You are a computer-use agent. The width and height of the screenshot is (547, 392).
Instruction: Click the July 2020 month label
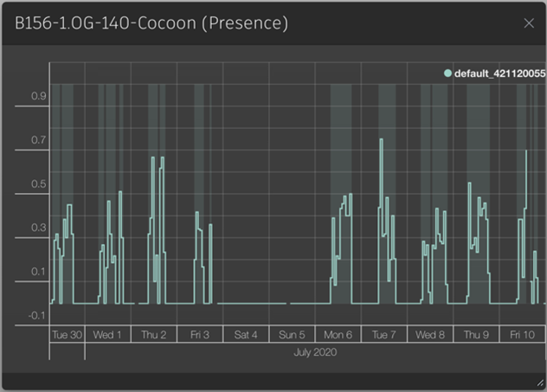pos(314,352)
